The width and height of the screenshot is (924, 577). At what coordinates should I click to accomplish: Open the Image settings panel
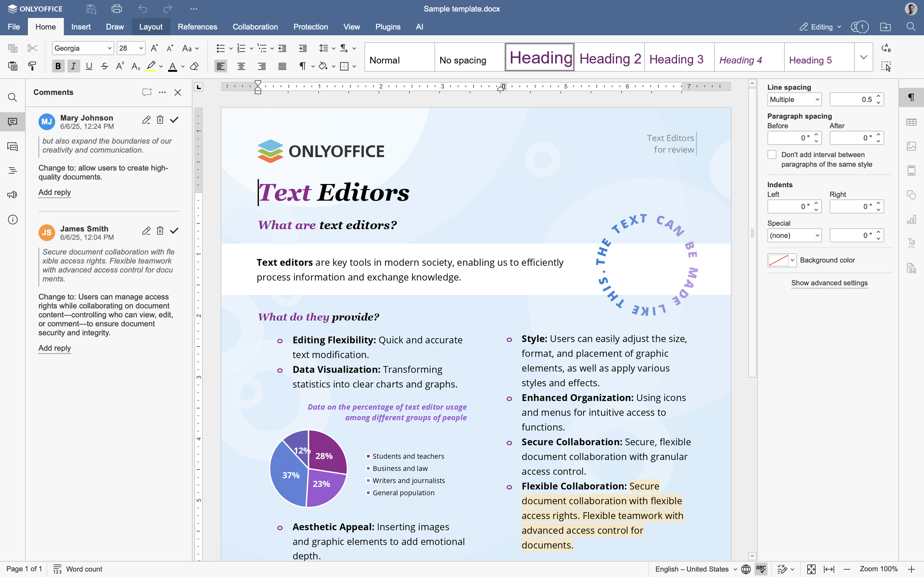point(912,146)
